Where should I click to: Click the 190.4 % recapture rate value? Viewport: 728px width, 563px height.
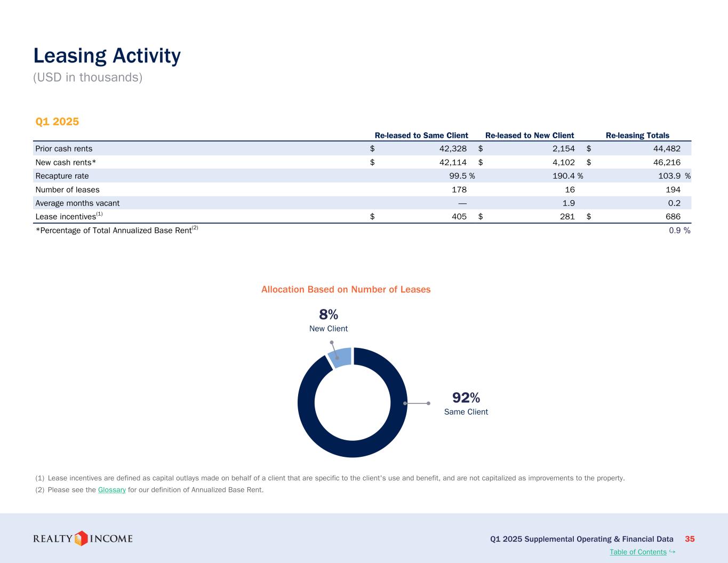click(567, 176)
